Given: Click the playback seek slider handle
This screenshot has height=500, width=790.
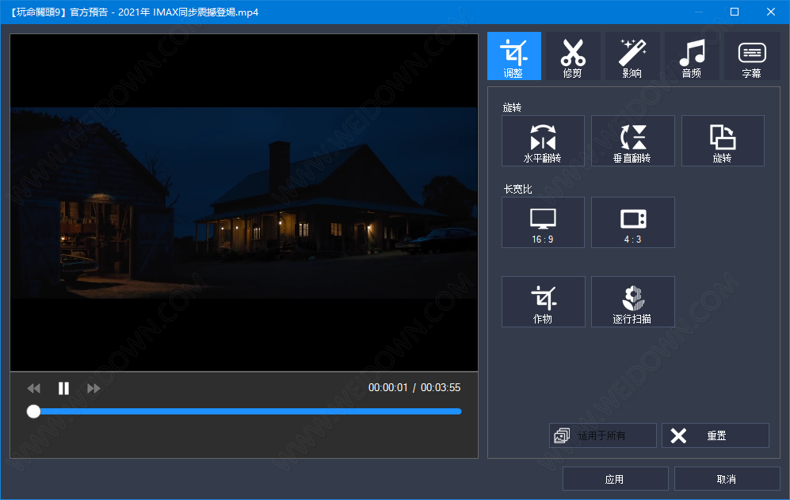Looking at the screenshot, I should point(33,412).
